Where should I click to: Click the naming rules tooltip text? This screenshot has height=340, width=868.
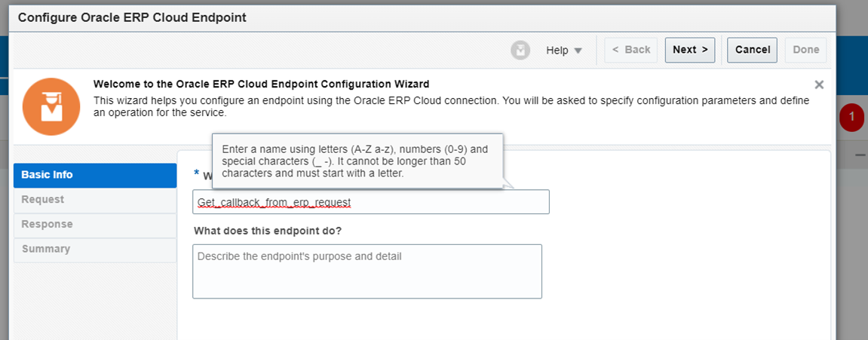tap(355, 161)
